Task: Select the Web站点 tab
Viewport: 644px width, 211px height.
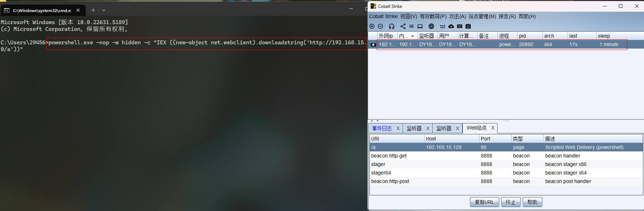Action: pyautogui.click(x=476, y=128)
